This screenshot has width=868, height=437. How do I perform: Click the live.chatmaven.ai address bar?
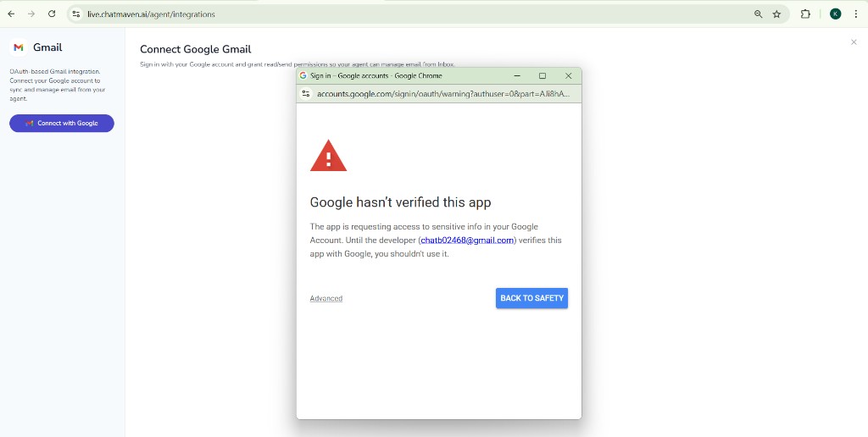[x=151, y=14]
